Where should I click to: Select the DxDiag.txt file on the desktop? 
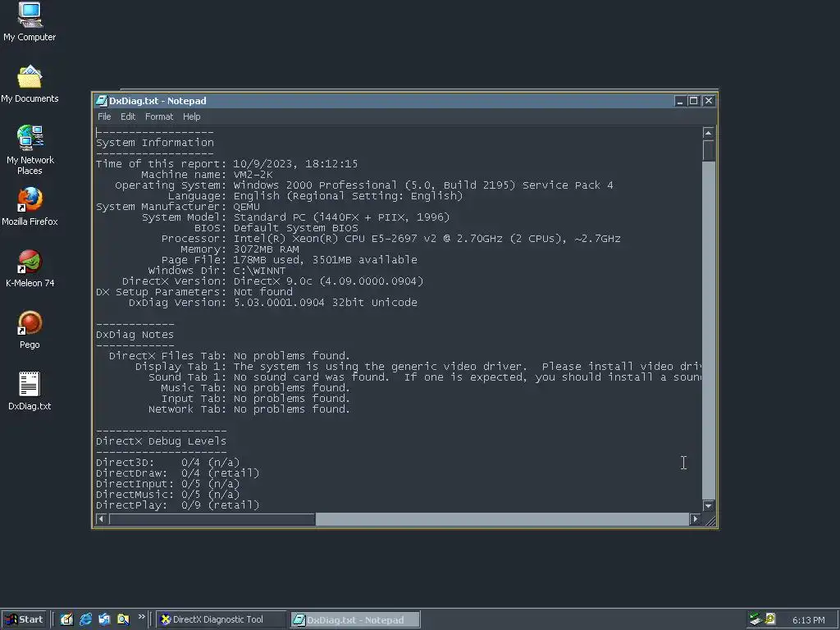pos(30,391)
